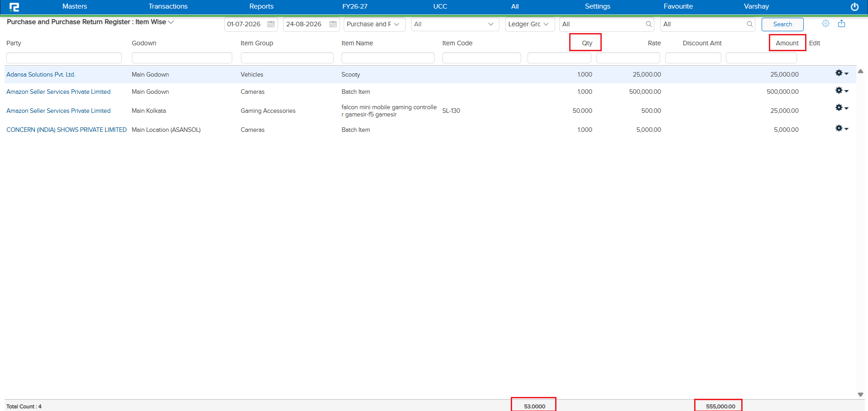868x411 pixels.
Task: Click Varshay user menu
Action: (x=756, y=6)
